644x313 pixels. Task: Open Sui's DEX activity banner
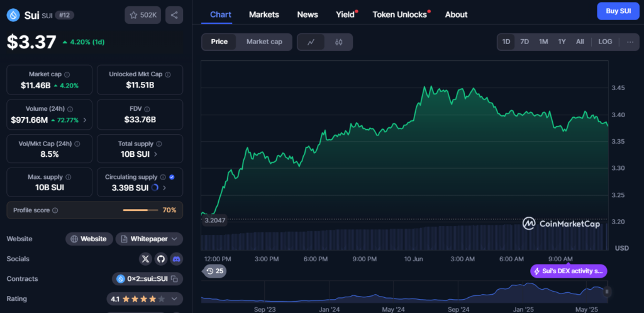[569, 271]
